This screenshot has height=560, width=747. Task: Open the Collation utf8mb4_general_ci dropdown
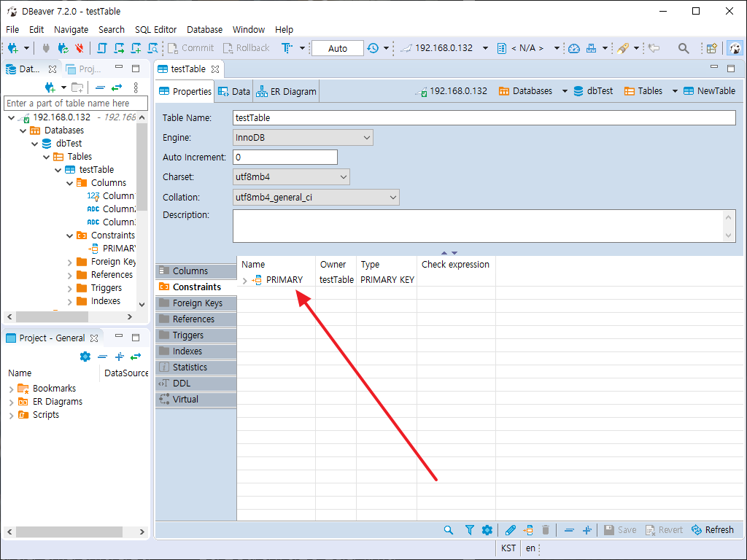[x=316, y=197]
